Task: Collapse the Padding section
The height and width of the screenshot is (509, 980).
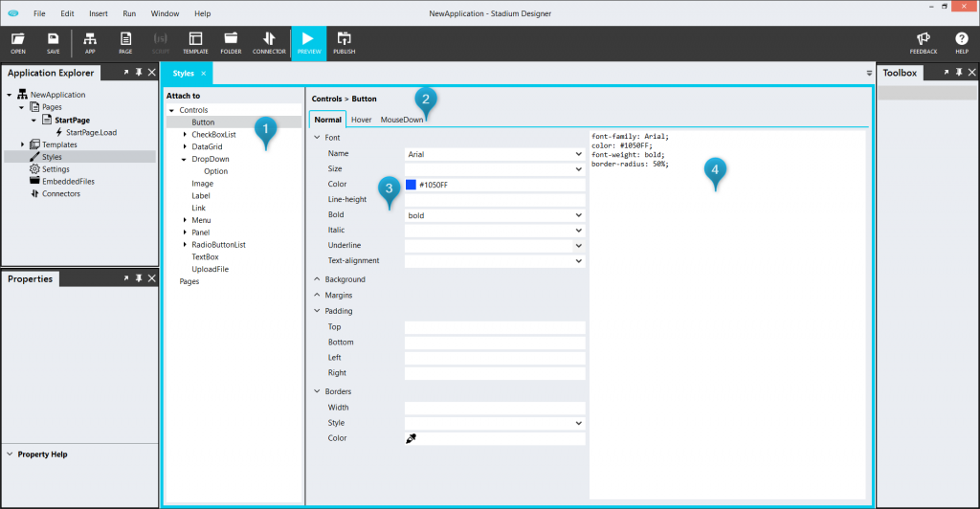Action: [x=318, y=311]
